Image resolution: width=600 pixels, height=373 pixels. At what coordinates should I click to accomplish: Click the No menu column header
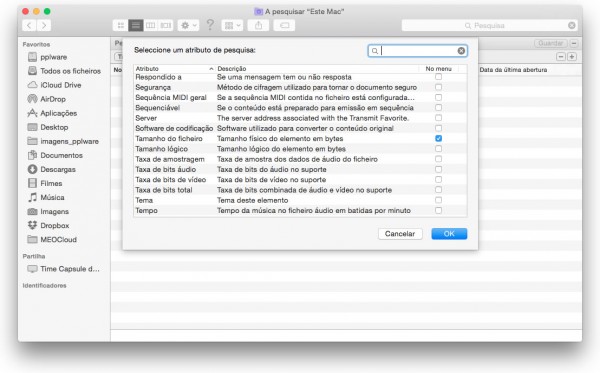pos(439,69)
